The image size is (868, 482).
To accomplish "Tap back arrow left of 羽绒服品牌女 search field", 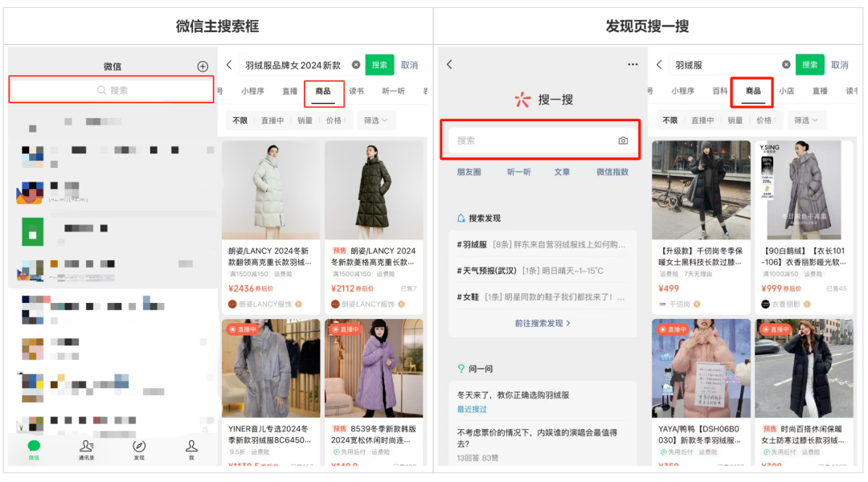I will click(229, 65).
